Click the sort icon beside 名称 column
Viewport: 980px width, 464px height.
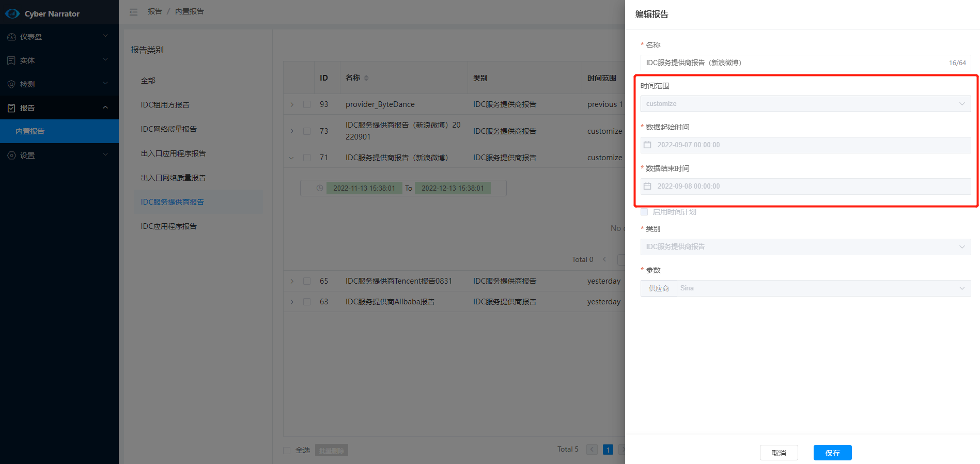(366, 78)
